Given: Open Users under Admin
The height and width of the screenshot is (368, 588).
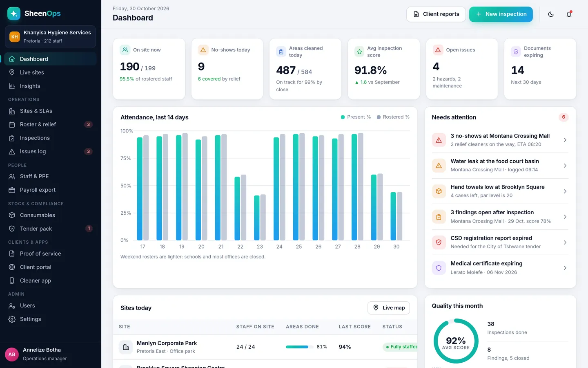Looking at the screenshot, I should [51, 305].
